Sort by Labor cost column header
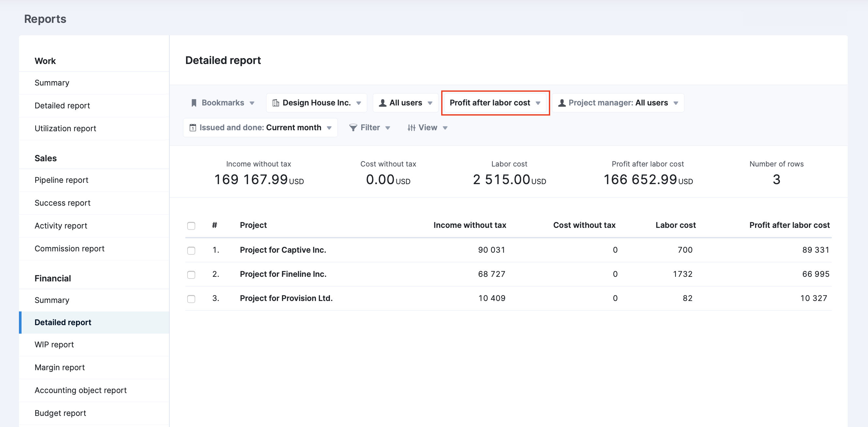The width and height of the screenshot is (868, 427). click(675, 226)
